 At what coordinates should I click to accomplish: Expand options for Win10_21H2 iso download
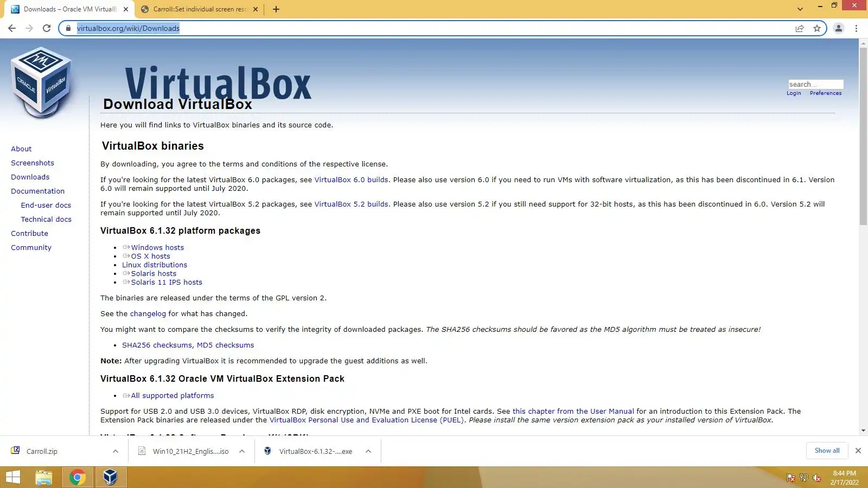(x=242, y=451)
